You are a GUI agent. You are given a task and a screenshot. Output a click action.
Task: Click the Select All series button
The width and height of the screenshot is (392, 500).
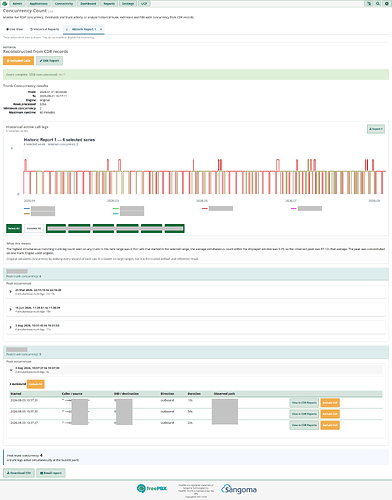pos(14,228)
